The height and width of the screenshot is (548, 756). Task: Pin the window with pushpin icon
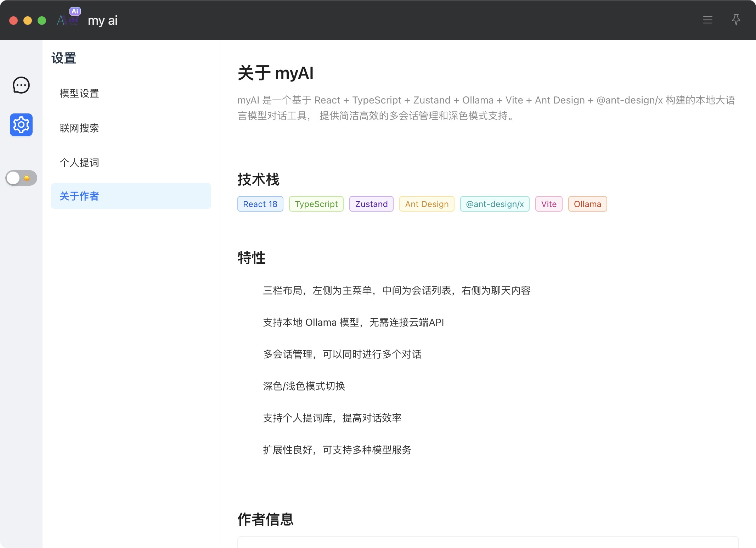tap(736, 20)
